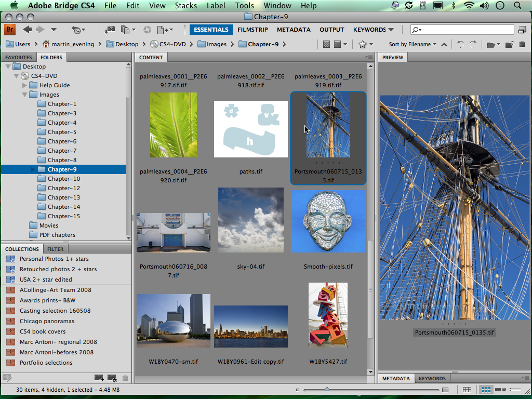Viewport: 532px width, 399px height.
Task: Click the volume icon in menu bar
Action: (x=484, y=5)
